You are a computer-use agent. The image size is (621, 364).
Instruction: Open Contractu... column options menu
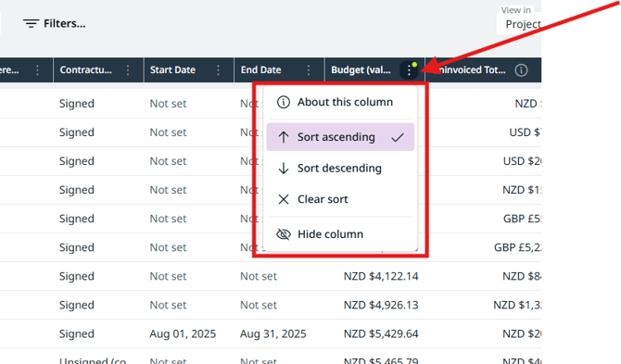point(128,70)
